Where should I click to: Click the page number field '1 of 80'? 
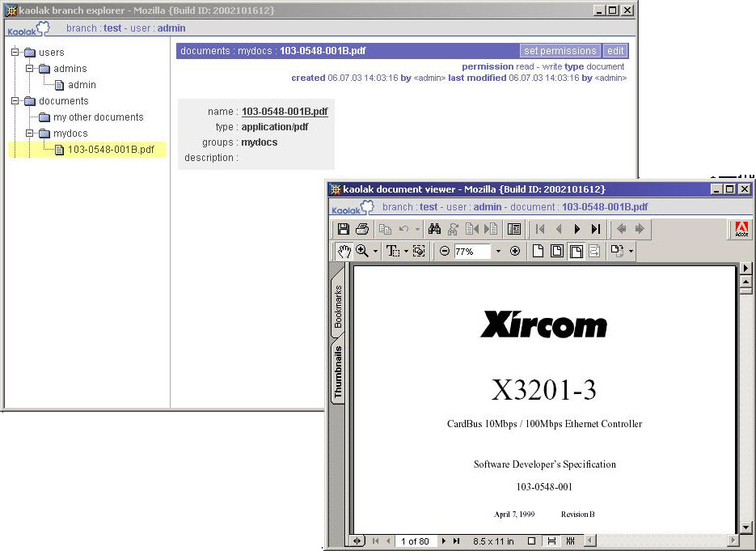click(416, 540)
